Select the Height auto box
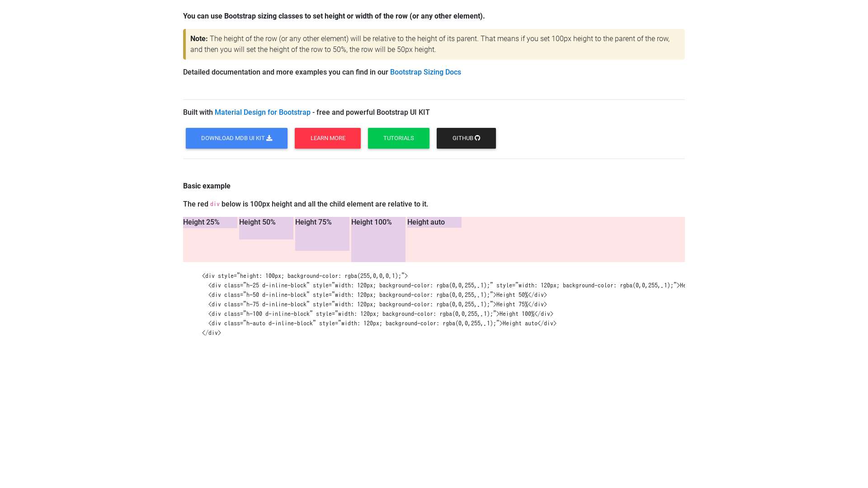868x488 pixels. [x=434, y=222]
